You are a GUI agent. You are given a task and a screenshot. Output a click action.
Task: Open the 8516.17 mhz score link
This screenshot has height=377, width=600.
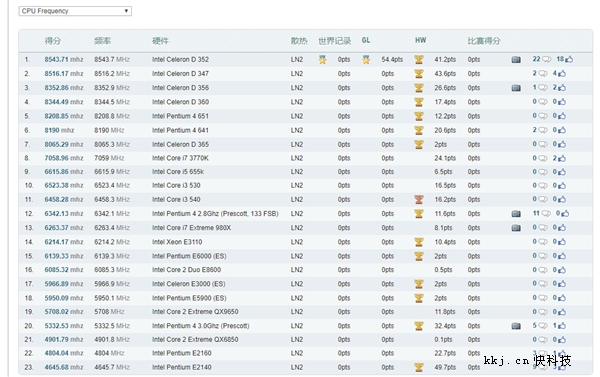pos(64,73)
